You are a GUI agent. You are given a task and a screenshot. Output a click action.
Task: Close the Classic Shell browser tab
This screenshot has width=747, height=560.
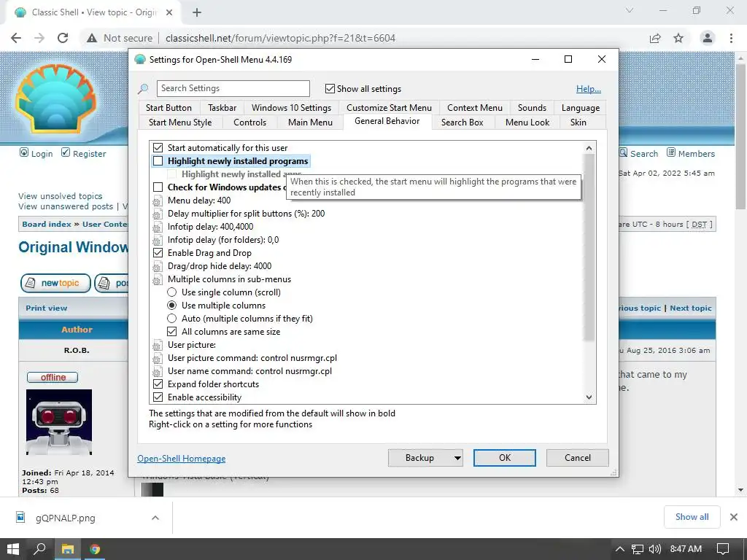tap(169, 12)
